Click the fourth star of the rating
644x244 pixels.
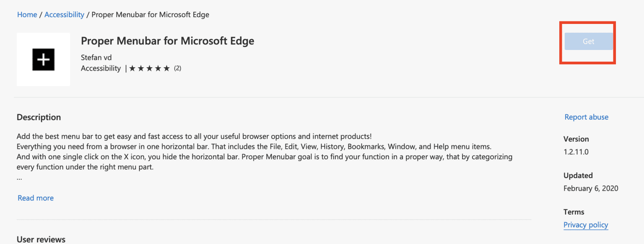(x=158, y=68)
